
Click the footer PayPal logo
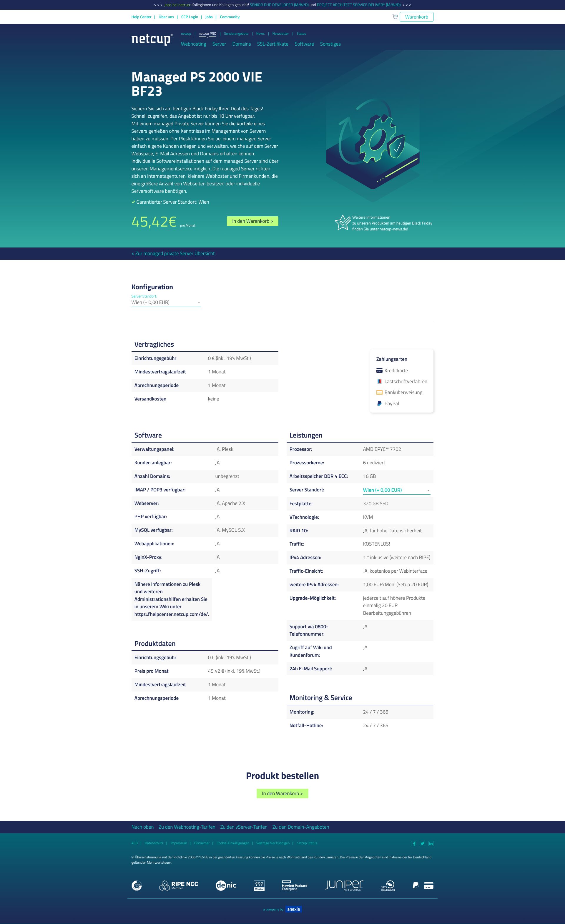pyautogui.click(x=416, y=885)
